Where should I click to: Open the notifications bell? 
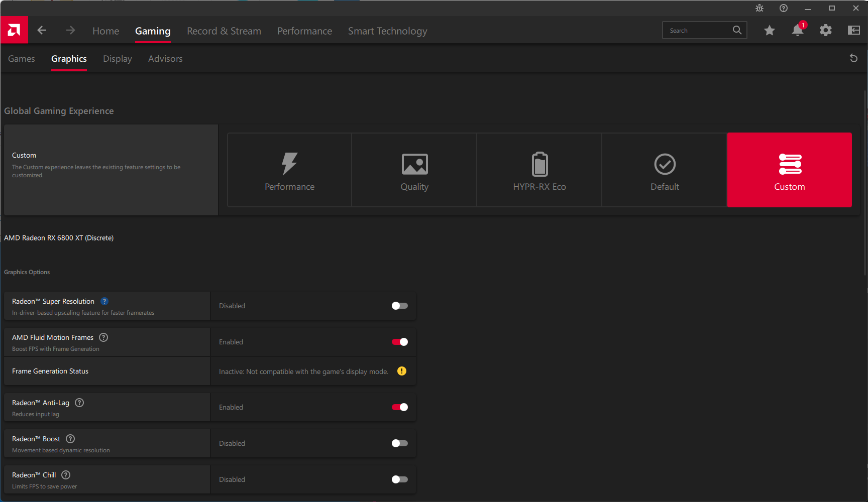[797, 31]
